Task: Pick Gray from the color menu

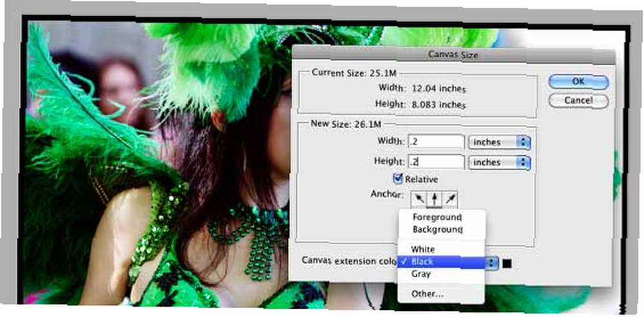Action: click(x=442, y=273)
